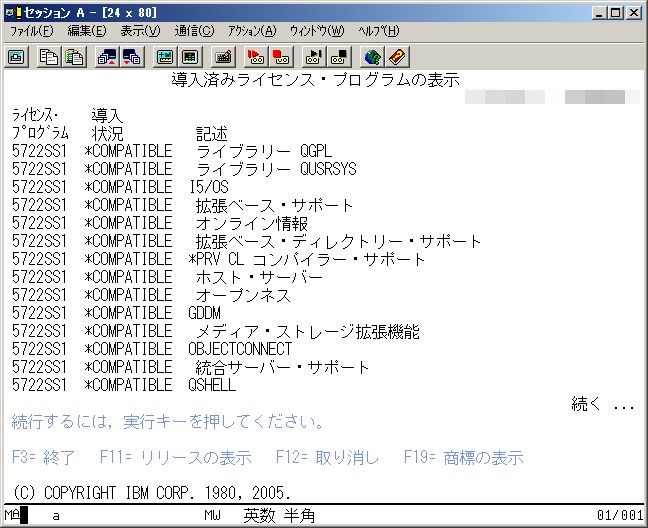Click the Receive File from Host icon
The height and width of the screenshot is (528, 648).
pos(132,57)
